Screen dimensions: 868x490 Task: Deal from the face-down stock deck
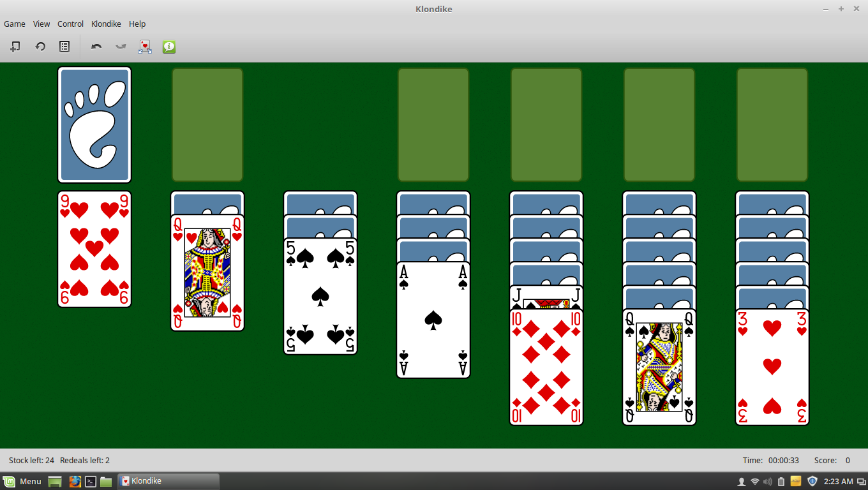pyautogui.click(x=94, y=124)
